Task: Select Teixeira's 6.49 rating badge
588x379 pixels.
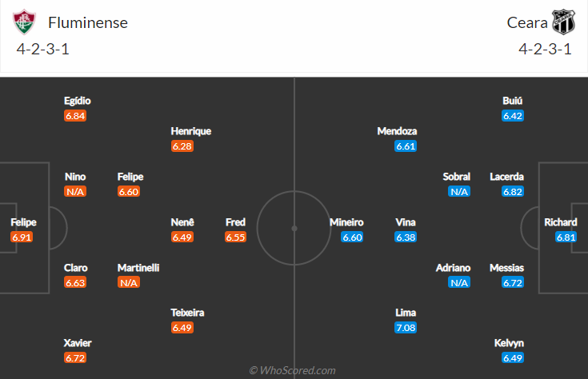Action: coord(182,328)
